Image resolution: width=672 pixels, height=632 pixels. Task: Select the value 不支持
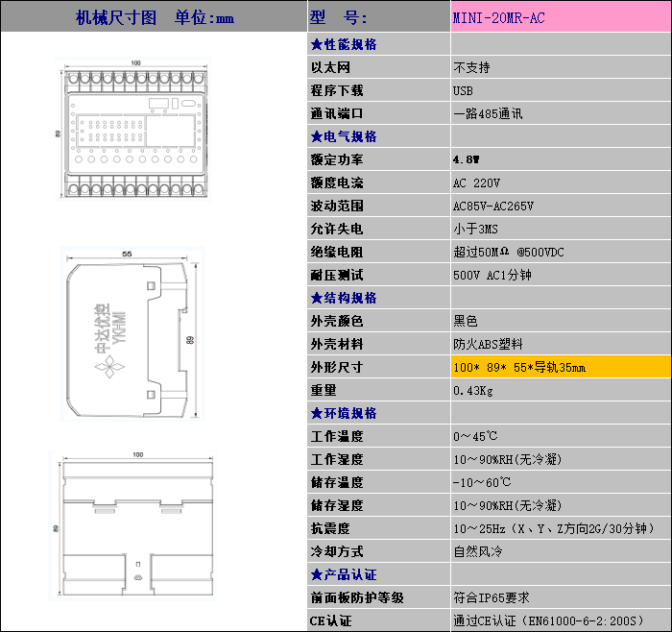pos(471,67)
